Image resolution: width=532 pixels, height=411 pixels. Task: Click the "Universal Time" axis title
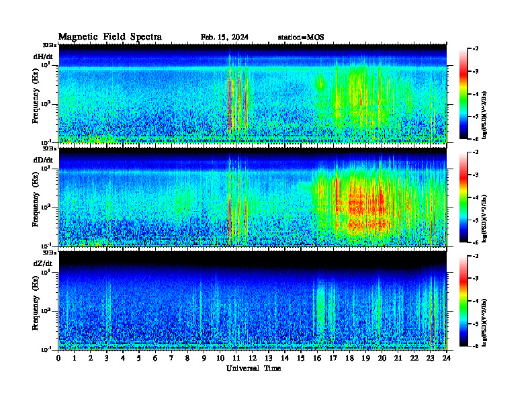point(253,368)
